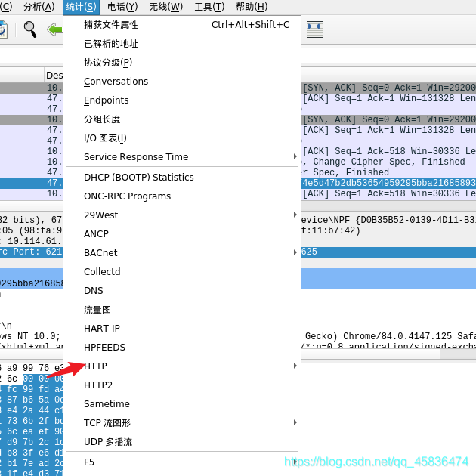
Task: Select the HTTP2 menu entry
Action: [x=182, y=385]
